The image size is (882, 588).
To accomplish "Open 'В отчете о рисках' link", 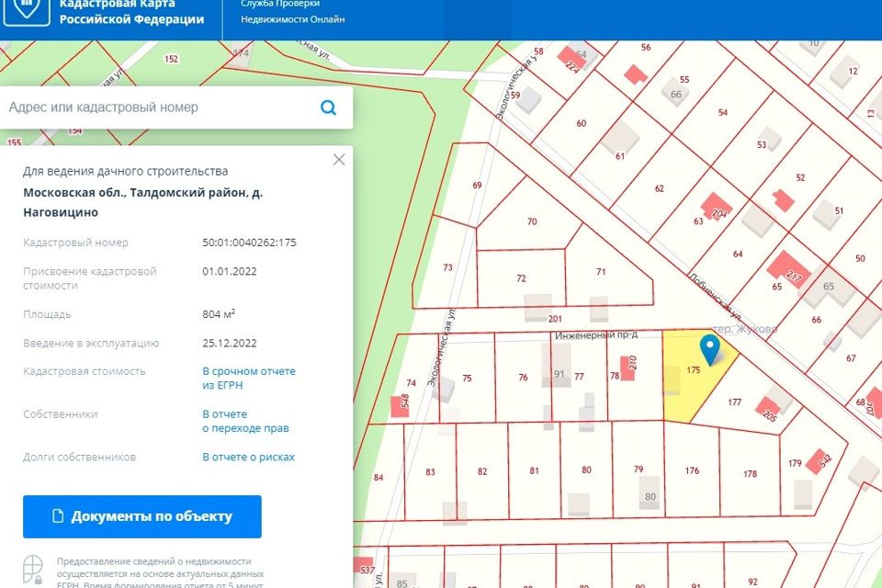I will pyautogui.click(x=248, y=457).
